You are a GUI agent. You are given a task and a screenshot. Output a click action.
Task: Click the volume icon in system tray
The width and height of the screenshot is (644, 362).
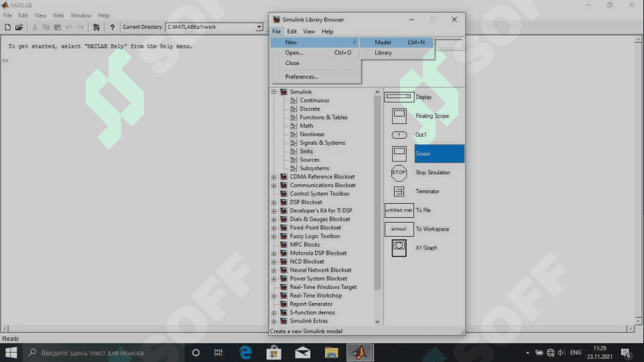tap(562, 353)
